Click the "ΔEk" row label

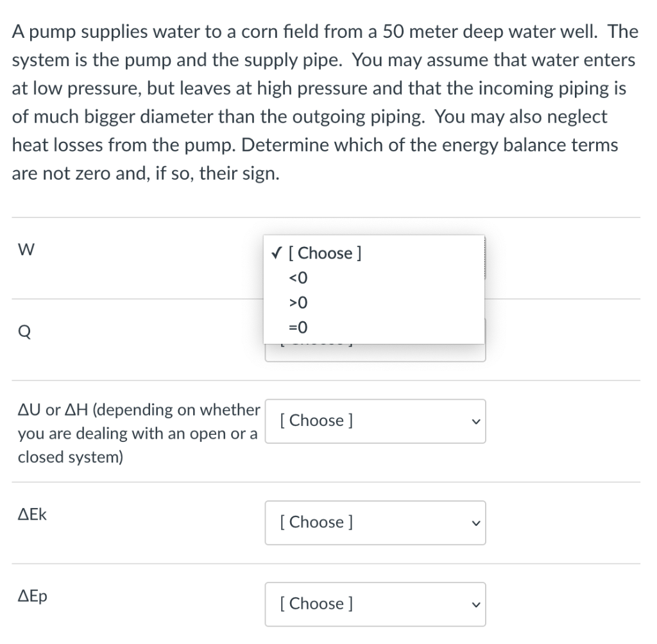pos(32,514)
